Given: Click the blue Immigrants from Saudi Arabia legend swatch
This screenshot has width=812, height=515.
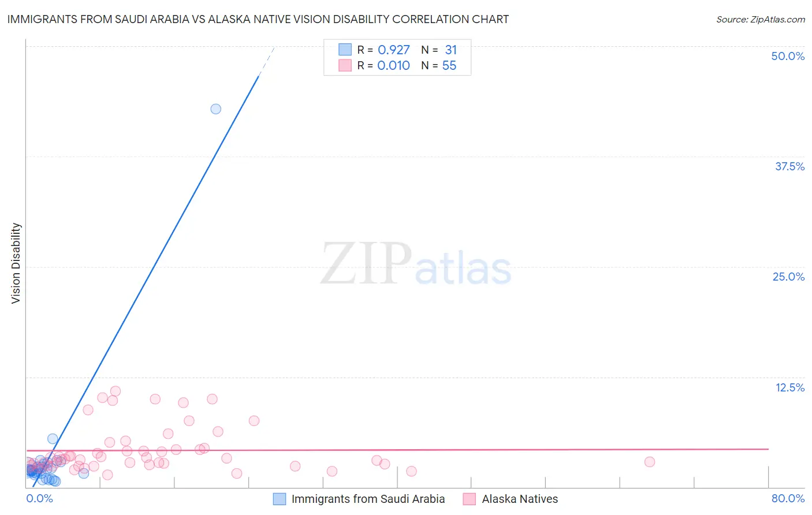Looking at the screenshot, I should [280, 499].
